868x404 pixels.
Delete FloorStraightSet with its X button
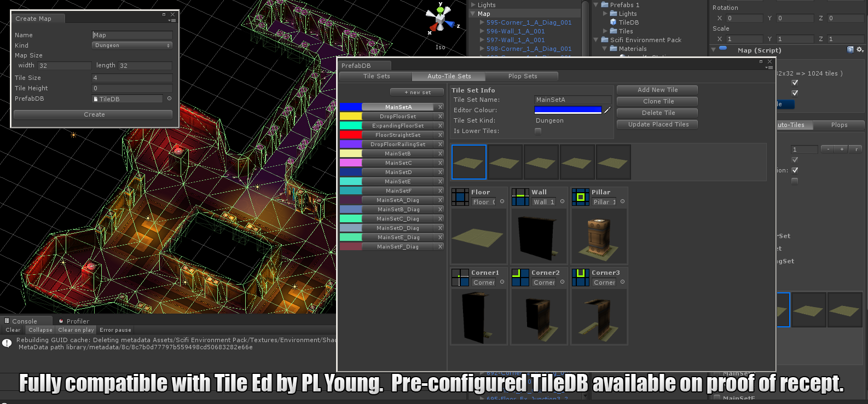440,135
